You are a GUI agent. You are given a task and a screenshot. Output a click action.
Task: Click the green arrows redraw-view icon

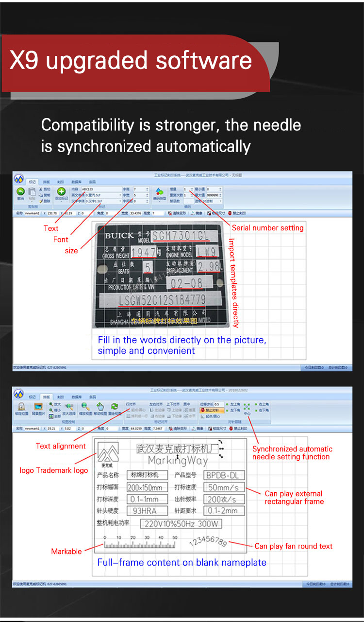click(115, 406)
